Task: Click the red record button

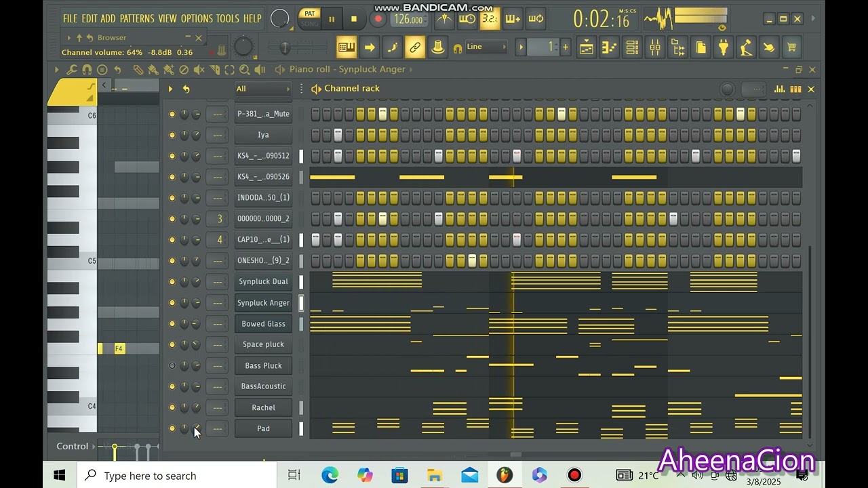Action: coord(378,19)
